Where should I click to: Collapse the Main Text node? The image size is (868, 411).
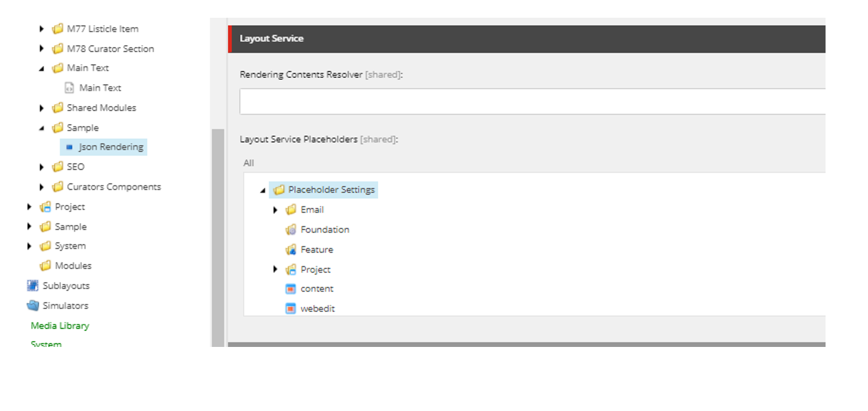(x=41, y=68)
